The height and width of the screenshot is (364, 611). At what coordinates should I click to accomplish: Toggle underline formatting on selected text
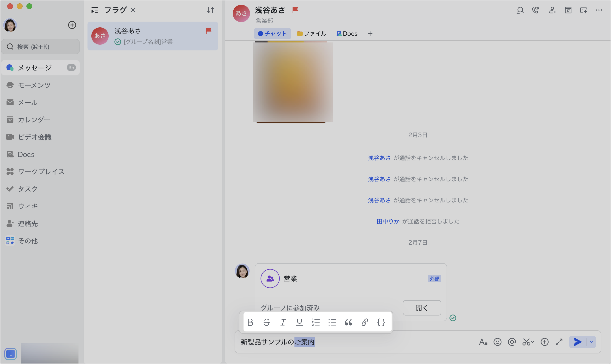pyautogui.click(x=299, y=322)
